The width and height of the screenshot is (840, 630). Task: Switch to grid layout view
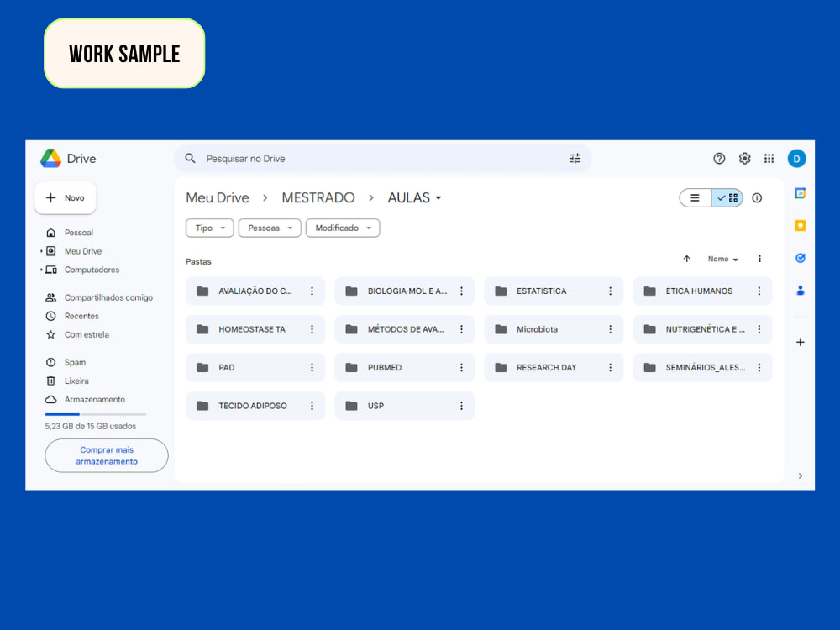[727, 198]
